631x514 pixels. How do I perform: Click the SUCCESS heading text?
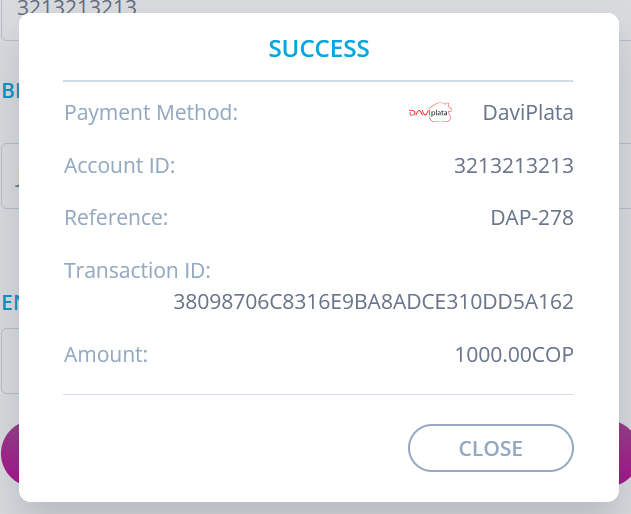[319, 48]
